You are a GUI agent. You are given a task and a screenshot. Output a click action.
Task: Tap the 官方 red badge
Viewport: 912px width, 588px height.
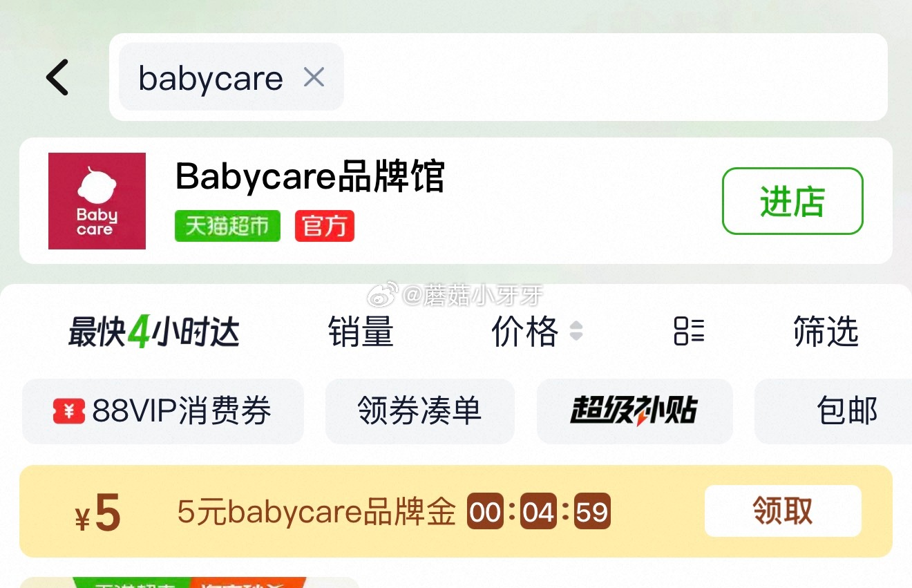coord(325,226)
